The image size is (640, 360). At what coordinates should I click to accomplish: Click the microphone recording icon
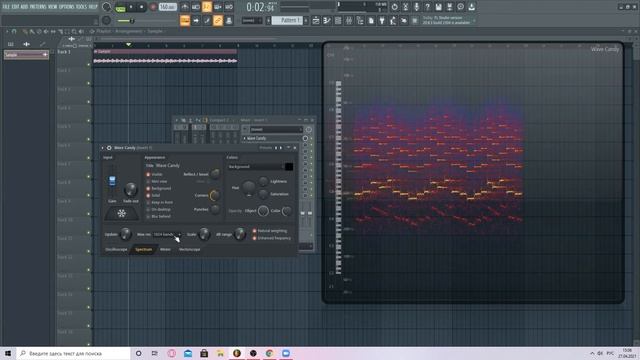pyautogui.click(x=416, y=7)
